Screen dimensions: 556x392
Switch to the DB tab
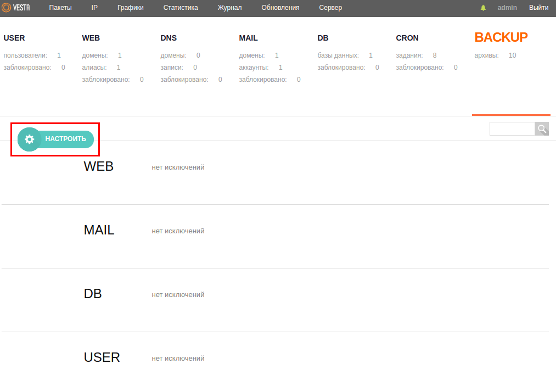323,38
